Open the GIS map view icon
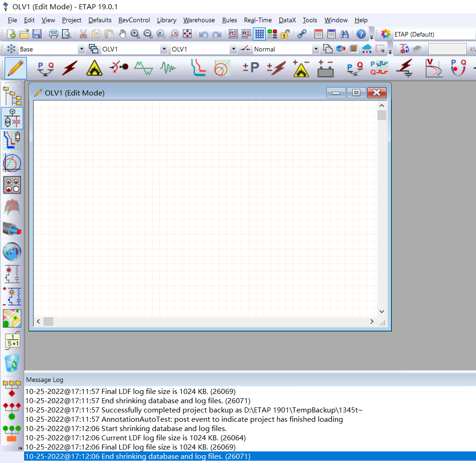Viewport: 476px width, 463px height. coord(12,318)
